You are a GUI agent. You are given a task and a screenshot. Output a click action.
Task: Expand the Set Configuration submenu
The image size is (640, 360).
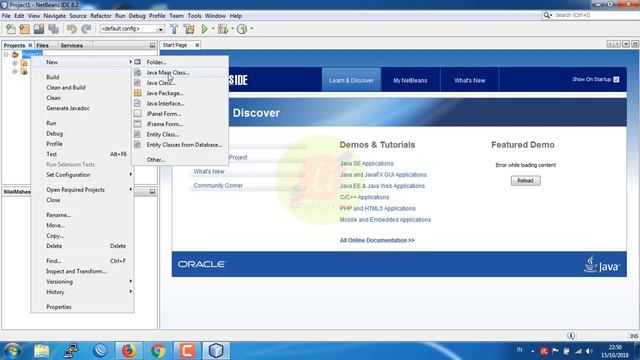pyautogui.click(x=82, y=175)
